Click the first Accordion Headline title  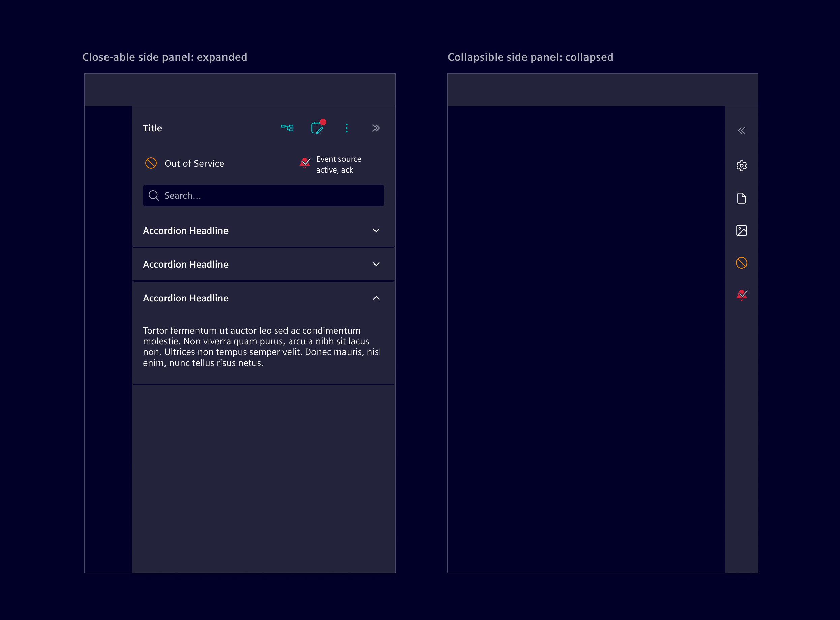pyautogui.click(x=185, y=230)
